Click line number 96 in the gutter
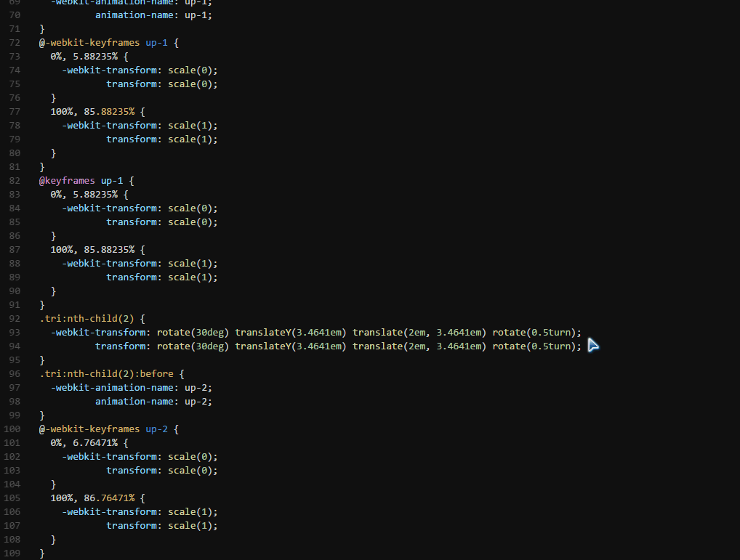 coord(15,374)
